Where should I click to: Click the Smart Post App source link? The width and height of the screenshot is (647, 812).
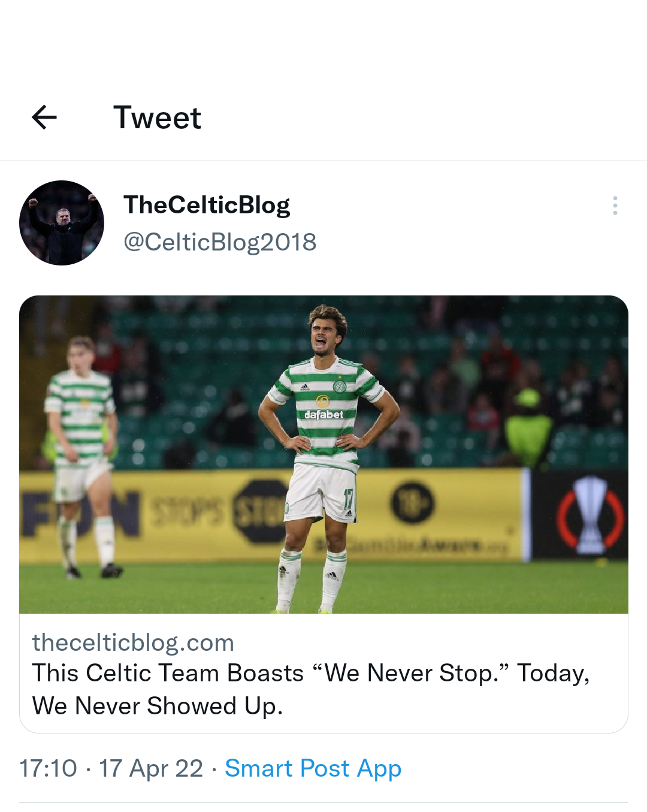click(313, 768)
